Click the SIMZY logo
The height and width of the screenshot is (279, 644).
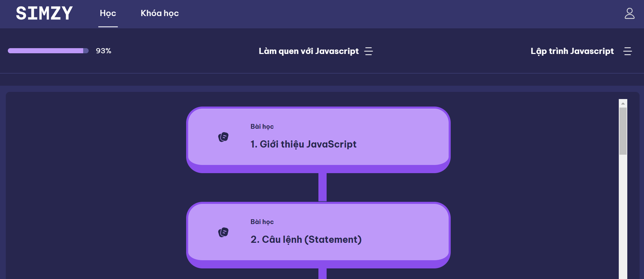click(x=44, y=13)
